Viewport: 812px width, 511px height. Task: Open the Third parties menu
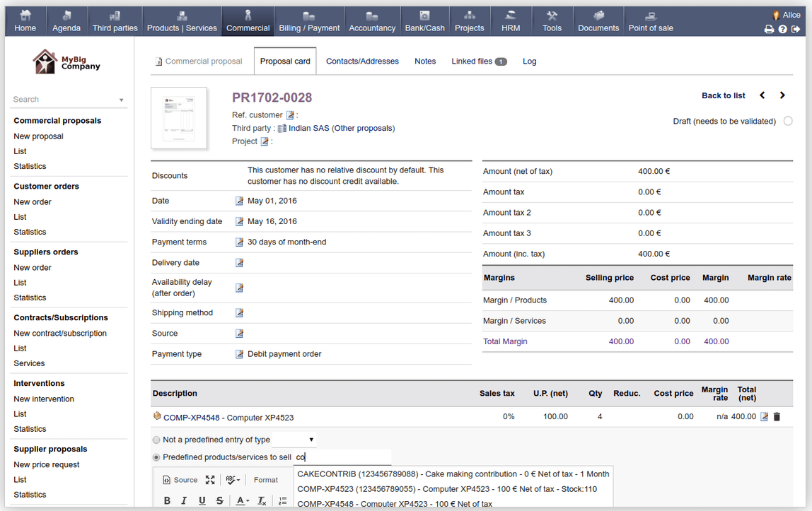[115, 21]
